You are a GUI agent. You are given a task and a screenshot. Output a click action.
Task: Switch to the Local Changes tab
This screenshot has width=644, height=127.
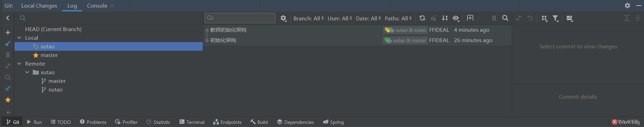coord(39,6)
